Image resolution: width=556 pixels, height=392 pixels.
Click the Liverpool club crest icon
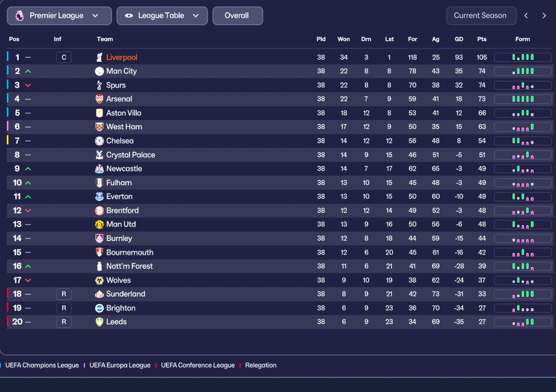pos(99,57)
